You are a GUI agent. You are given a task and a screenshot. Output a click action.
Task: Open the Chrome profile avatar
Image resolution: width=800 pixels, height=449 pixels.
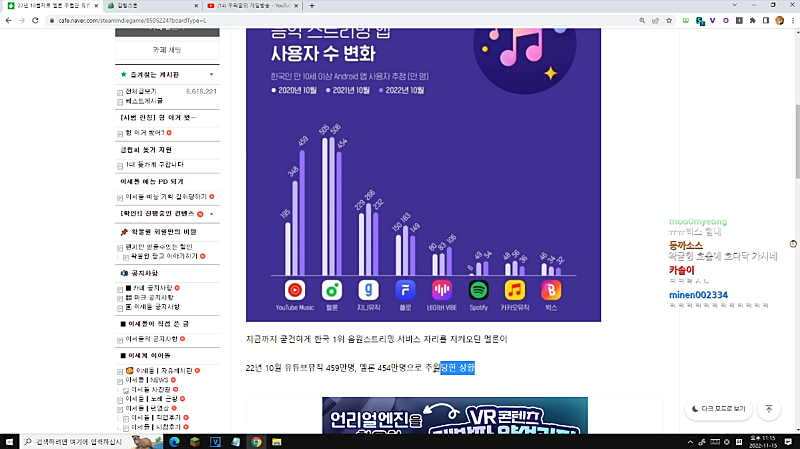tap(779, 20)
